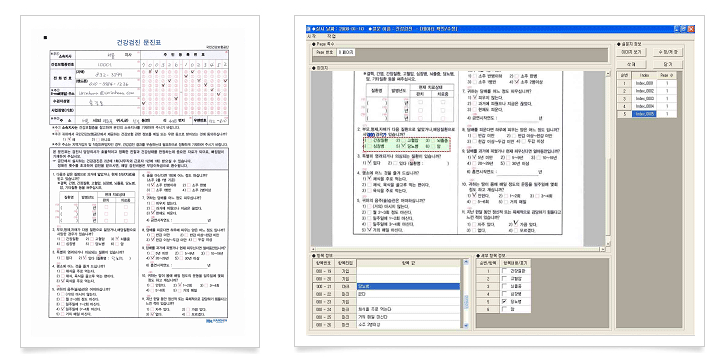
Task: Click the item table's scroll up arrow
Action: [x=466, y=262]
